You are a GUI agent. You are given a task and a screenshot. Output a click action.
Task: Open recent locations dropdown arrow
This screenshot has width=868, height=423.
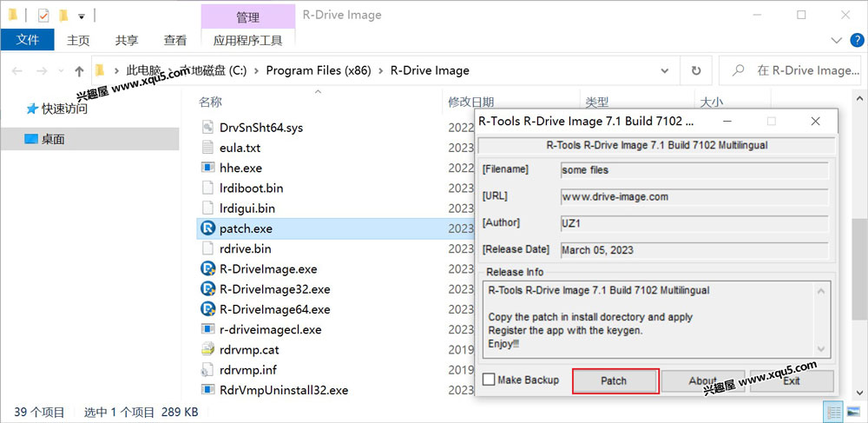[61, 71]
